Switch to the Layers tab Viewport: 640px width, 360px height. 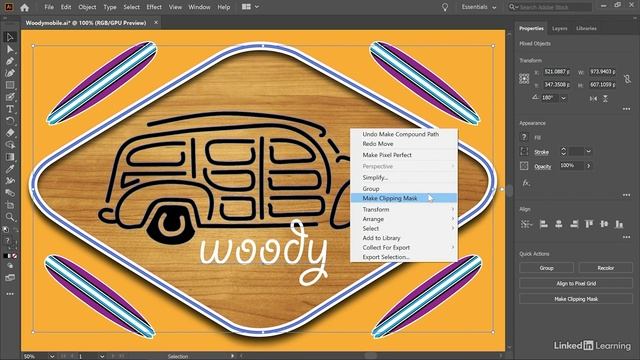pyautogui.click(x=560, y=29)
